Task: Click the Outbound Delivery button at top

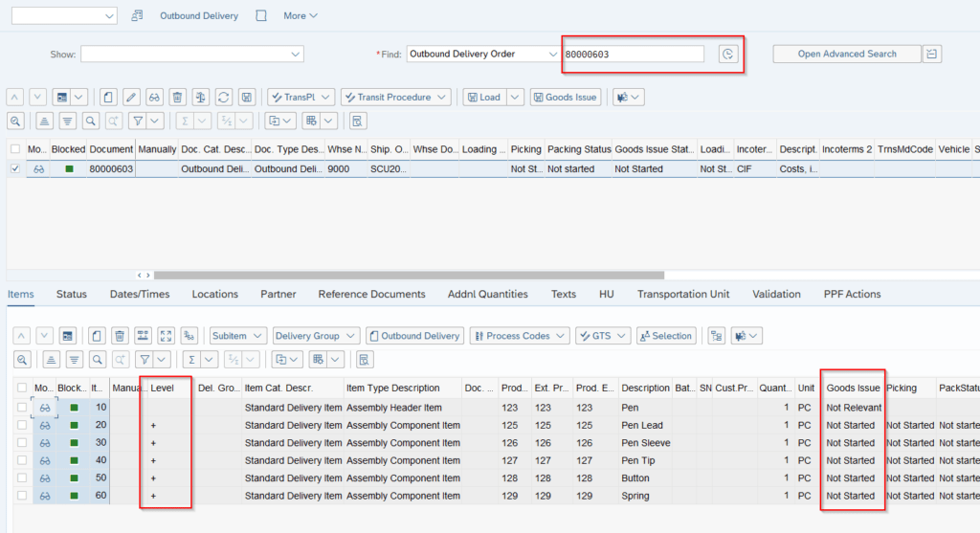Action: [x=199, y=15]
